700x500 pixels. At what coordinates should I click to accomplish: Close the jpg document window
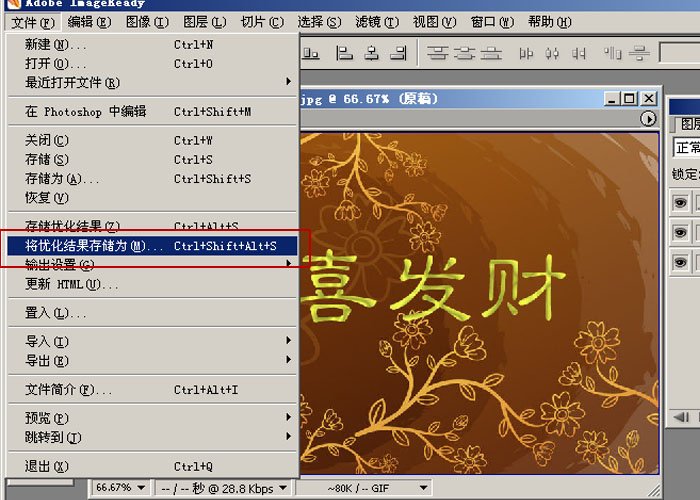coord(649,98)
